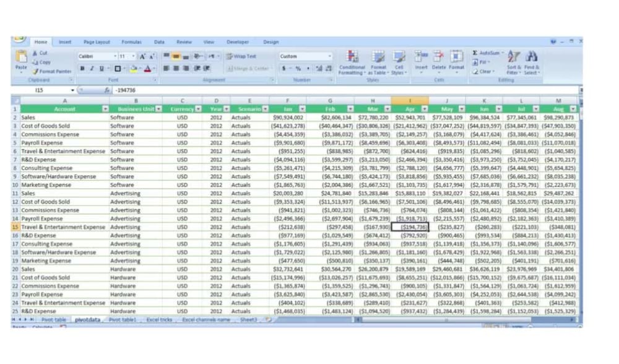Open the Account column filter dropdown
The width and height of the screenshot is (619, 364).
click(105, 109)
